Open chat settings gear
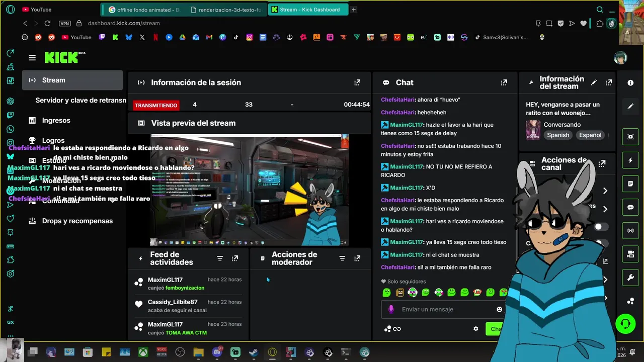 click(x=476, y=329)
